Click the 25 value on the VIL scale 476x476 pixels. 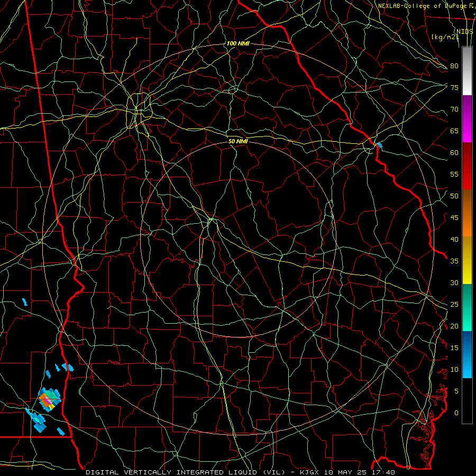[x=454, y=304]
